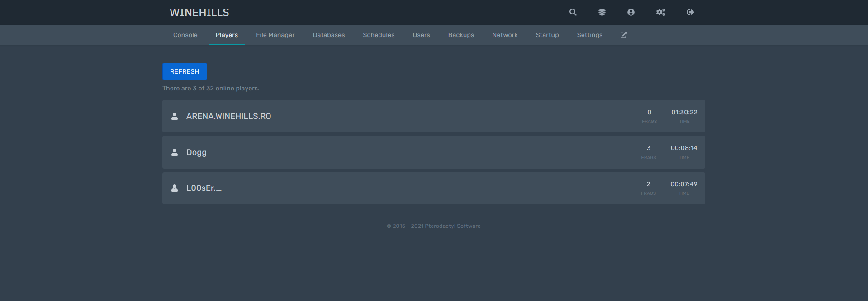Click the external link icon in navigation
868x301 pixels.
(623, 35)
